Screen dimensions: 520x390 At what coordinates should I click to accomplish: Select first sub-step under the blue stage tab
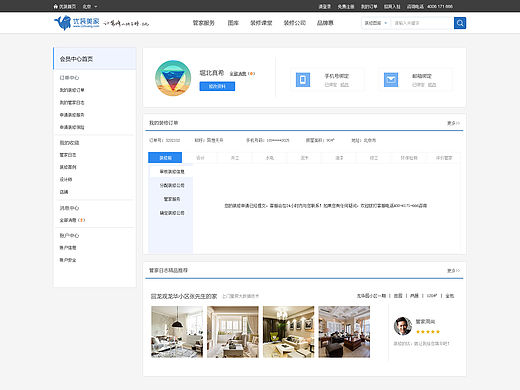(172, 172)
